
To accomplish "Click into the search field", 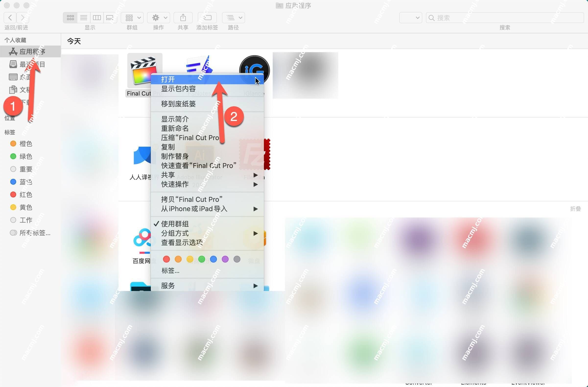I will (505, 18).
